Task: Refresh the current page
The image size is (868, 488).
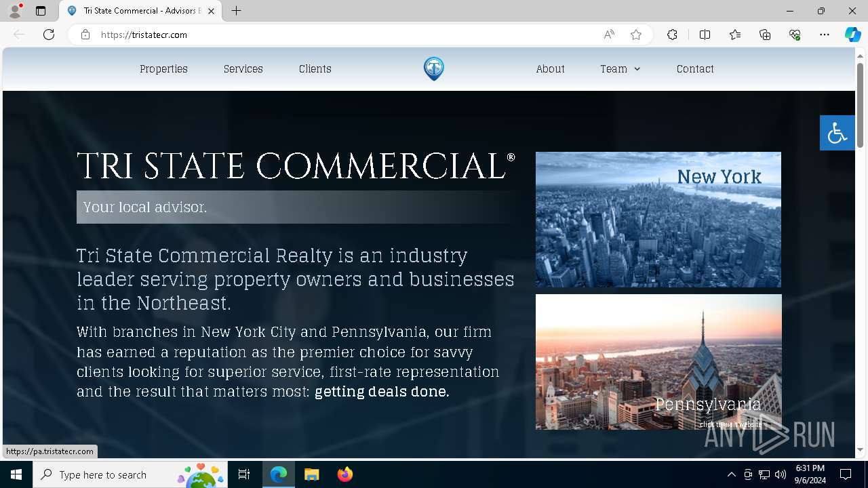Action: pyautogui.click(x=49, y=35)
